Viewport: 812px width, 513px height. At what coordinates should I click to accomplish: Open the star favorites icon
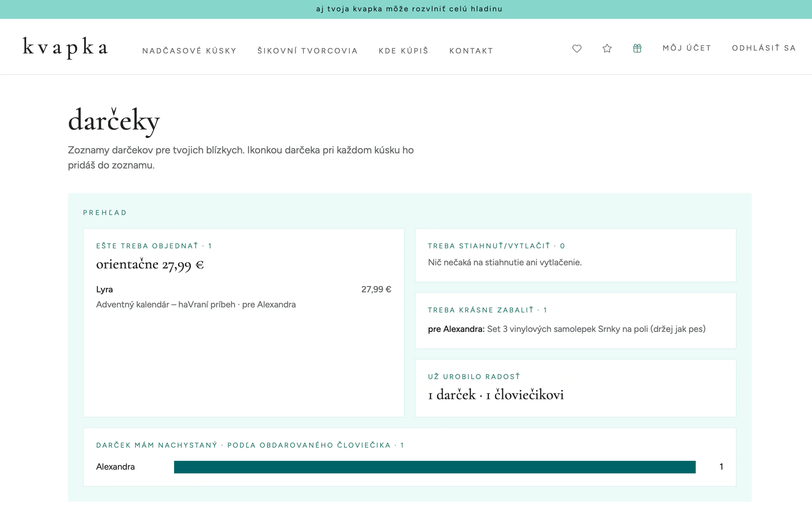point(606,48)
